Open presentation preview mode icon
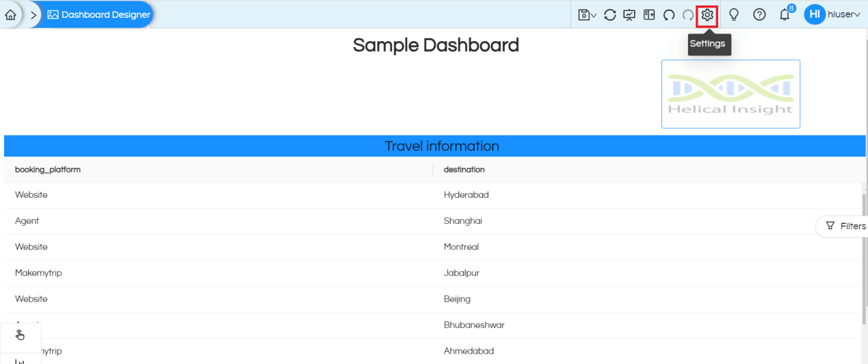 [629, 14]
